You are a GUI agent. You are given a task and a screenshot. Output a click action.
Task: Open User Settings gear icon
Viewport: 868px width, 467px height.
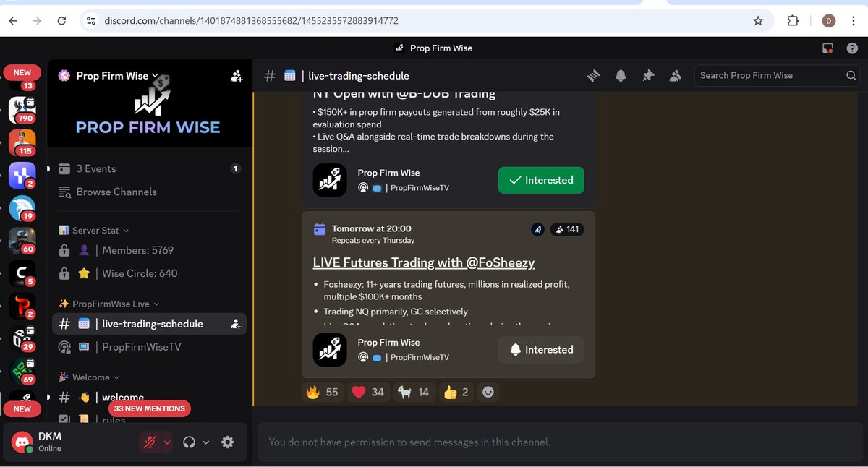tap(227, 442)
